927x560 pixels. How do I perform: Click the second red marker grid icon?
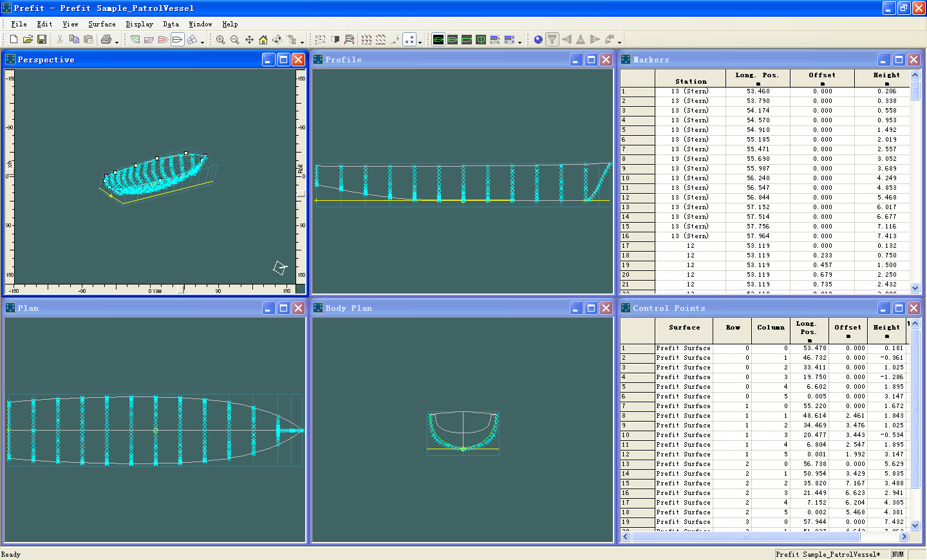[x=381, y=39]
